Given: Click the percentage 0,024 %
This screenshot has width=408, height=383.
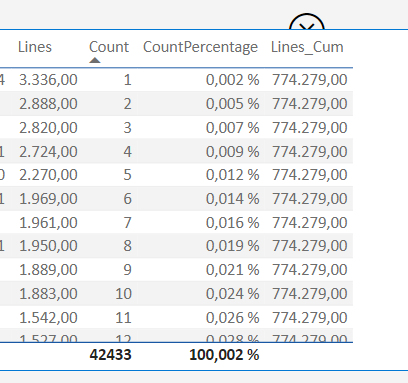Looking at the screenshot, I should click(232, 294).
